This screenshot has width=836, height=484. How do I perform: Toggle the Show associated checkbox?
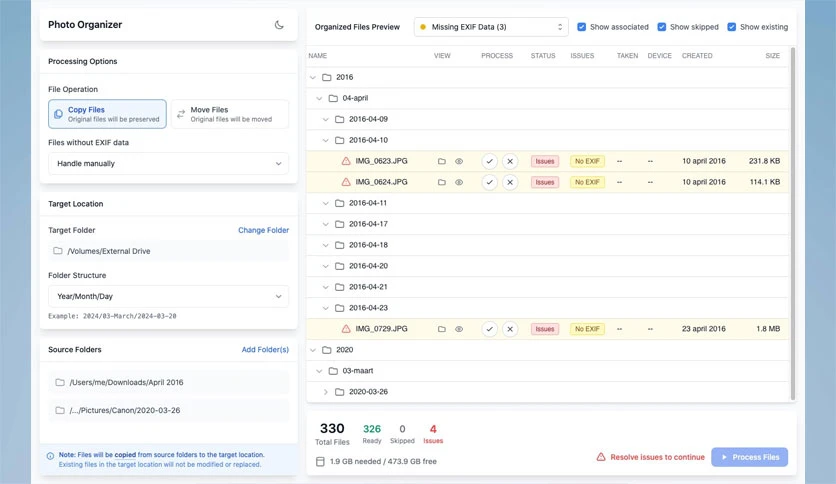pos(582,27)
